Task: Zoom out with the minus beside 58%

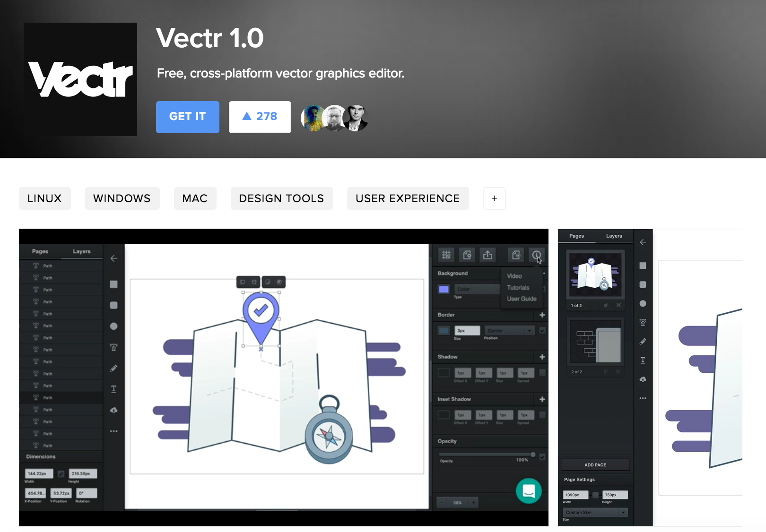Action: tap(442, 502)
